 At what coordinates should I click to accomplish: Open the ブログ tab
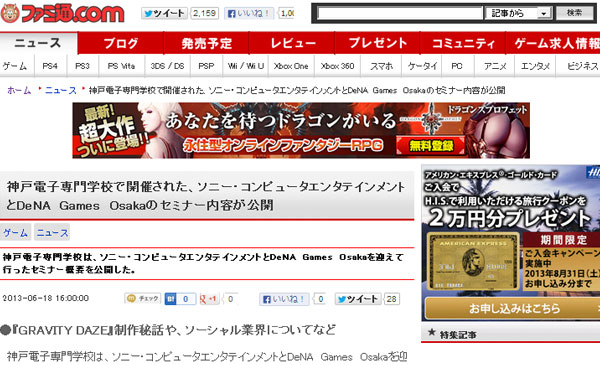pos(121,43)
